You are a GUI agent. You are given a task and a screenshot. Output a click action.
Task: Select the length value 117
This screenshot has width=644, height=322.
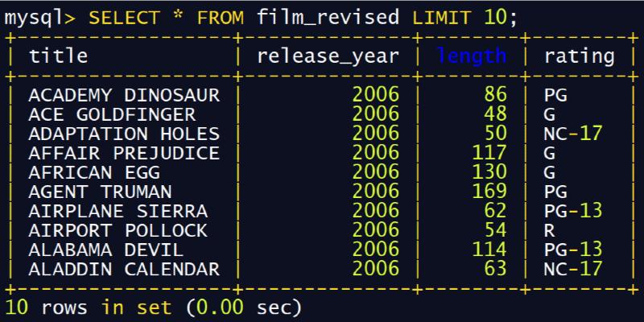tap(489, 153)
